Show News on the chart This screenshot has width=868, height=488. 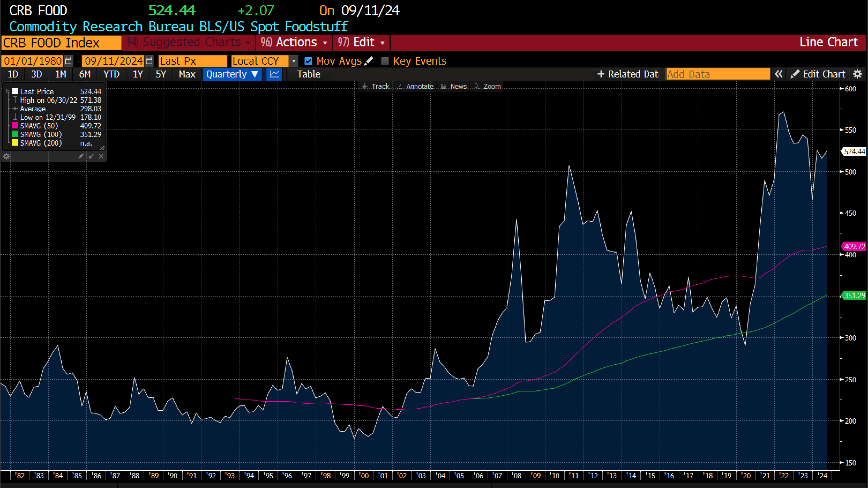coord(454,86)
